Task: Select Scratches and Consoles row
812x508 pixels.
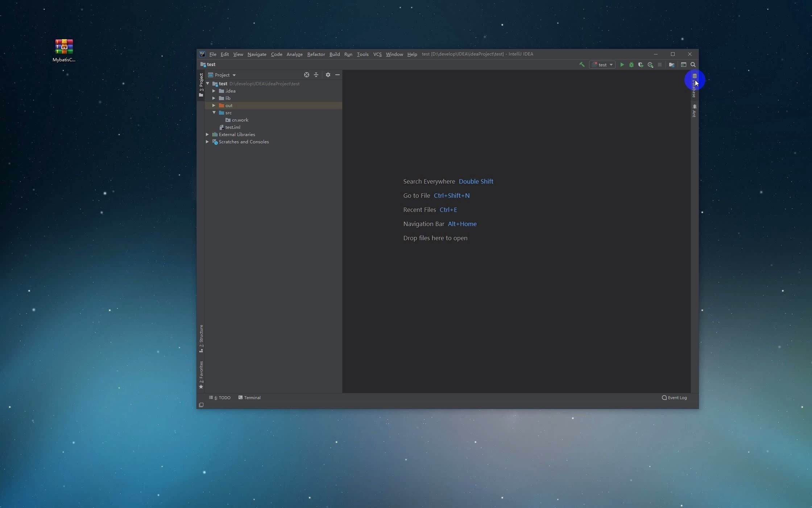Action: coord(274,142)
